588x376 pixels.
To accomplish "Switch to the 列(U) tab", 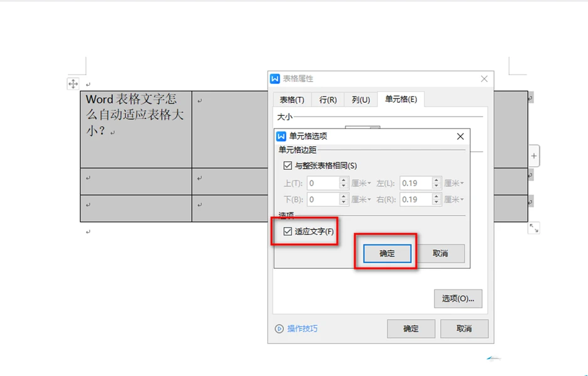I will [360, 100].
